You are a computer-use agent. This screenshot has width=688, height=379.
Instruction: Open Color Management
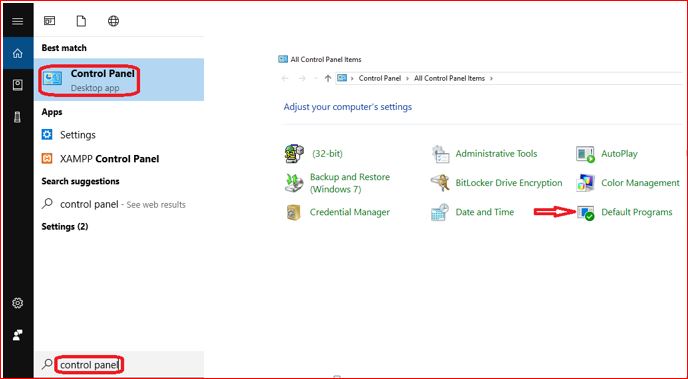tap(640, 183)
